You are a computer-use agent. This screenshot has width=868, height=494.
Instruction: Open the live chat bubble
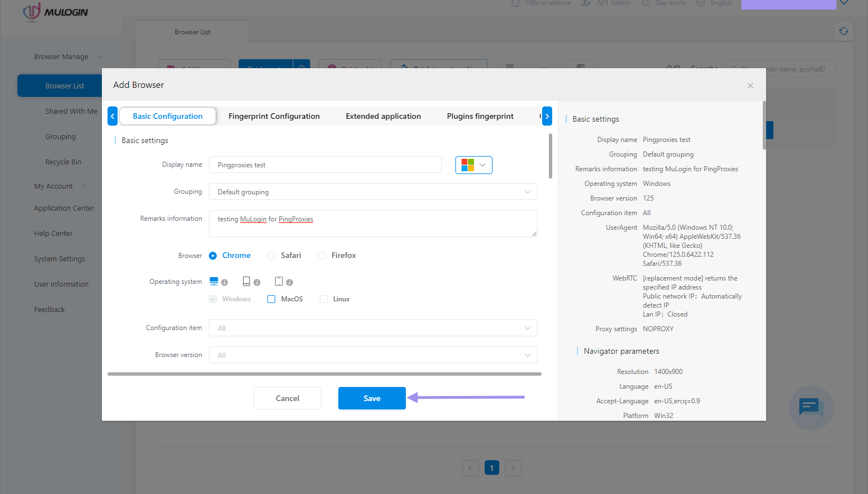pos(811,408)
